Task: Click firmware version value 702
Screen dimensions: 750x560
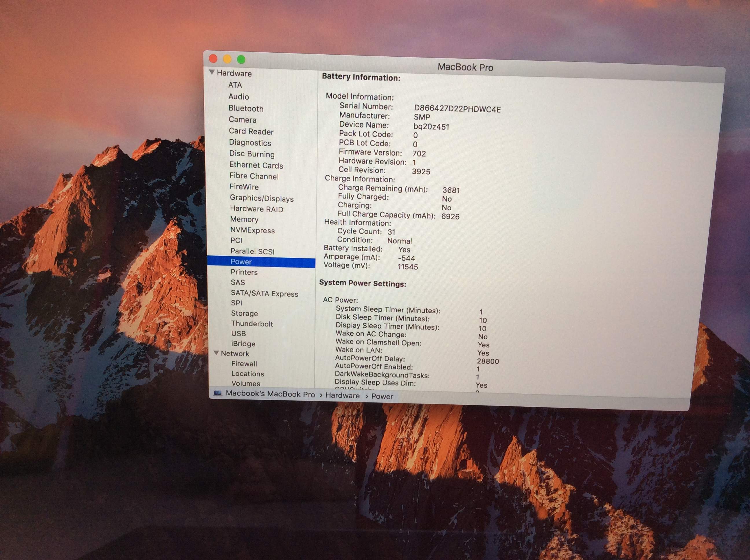Action: 419,154
